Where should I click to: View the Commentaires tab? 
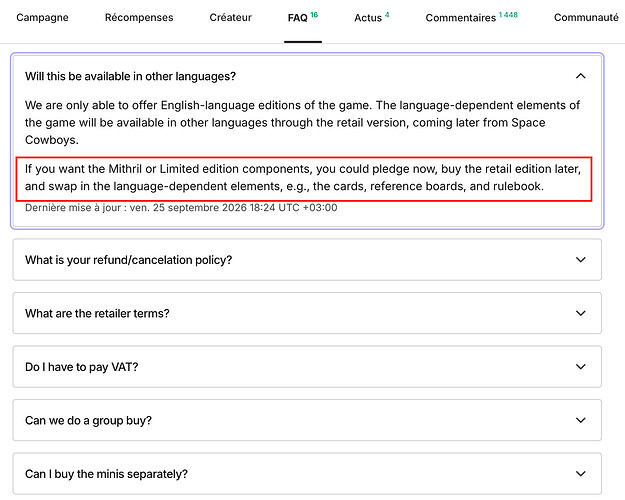click(472, 18)
